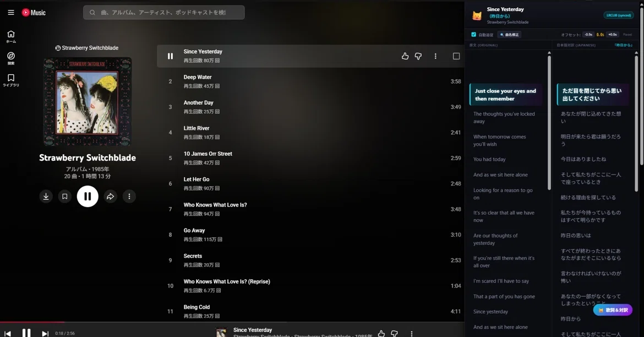Screen dimensions: 644x337
Task: Share the album
Action: coord(111,197)
